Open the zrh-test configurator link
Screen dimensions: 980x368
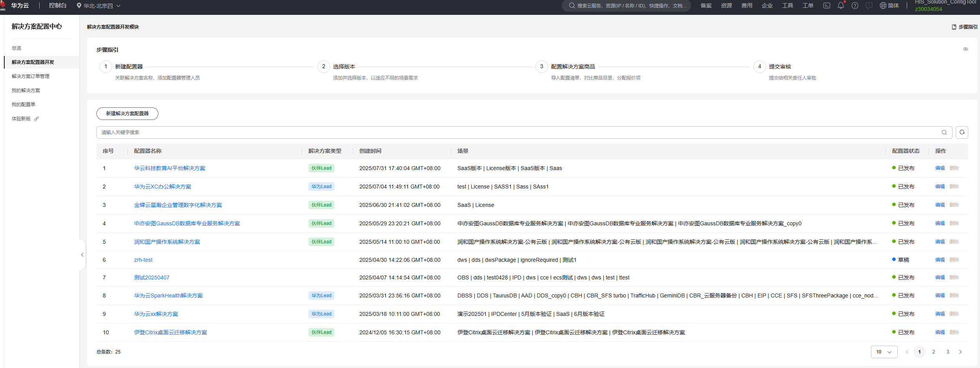[143, 260]
